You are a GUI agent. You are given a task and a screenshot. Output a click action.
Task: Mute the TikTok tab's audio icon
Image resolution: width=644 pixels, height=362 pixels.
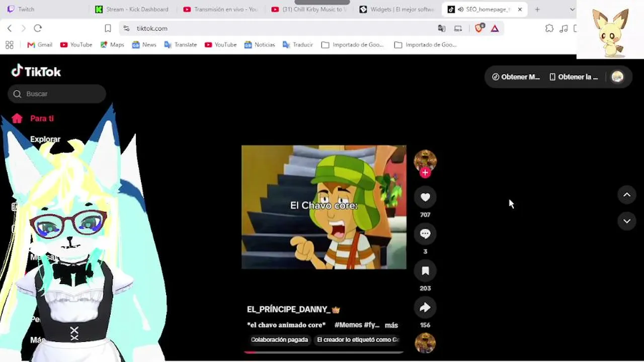(x=460, y=9)
